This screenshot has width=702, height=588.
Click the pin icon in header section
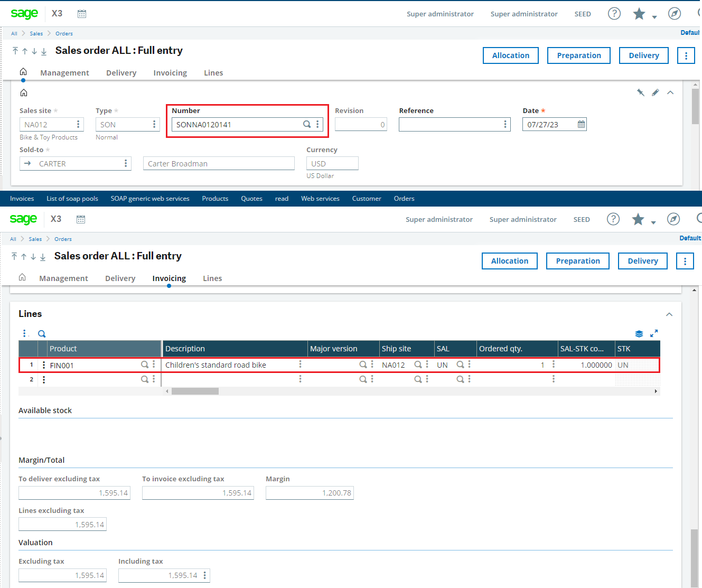click(640, 92)
